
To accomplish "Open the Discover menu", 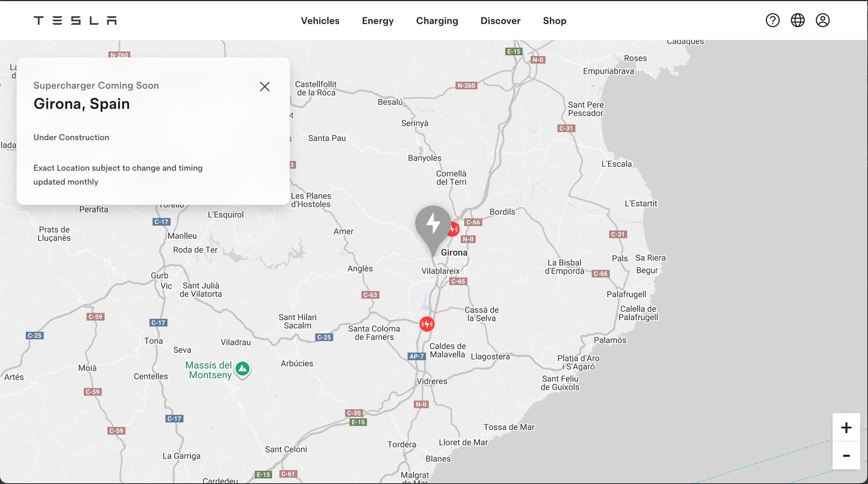I will 500,21.
